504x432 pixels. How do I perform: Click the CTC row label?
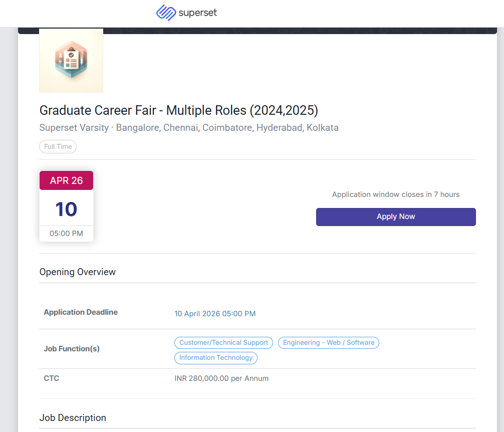(x=52, y=378)
